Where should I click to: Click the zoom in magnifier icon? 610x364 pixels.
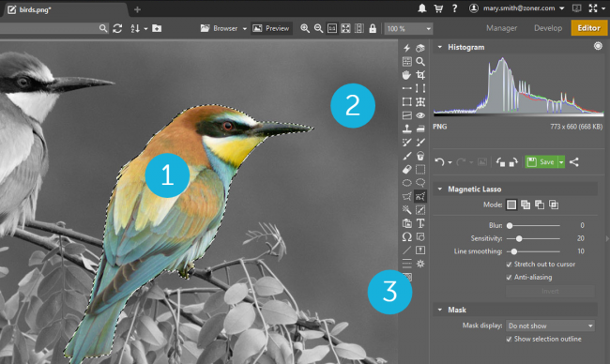click(305, 28)
